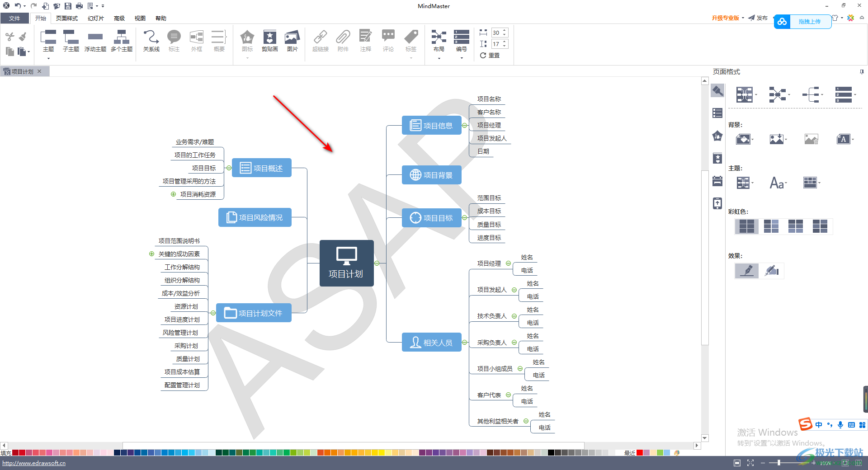Open the www.edrawsoft.cn link
868x470 pixels.
(x=34, y=463)
